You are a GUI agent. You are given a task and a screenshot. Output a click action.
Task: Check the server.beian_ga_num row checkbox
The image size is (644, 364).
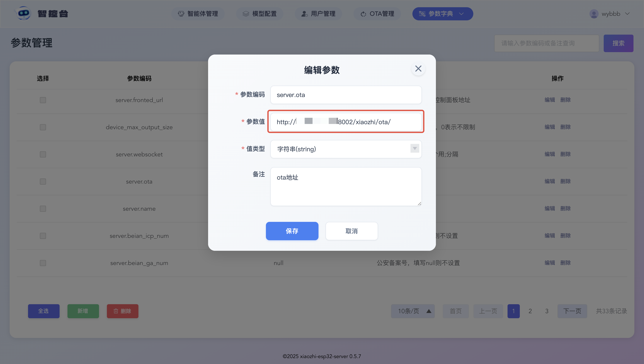pyautogui.click(x=43, y=263)
